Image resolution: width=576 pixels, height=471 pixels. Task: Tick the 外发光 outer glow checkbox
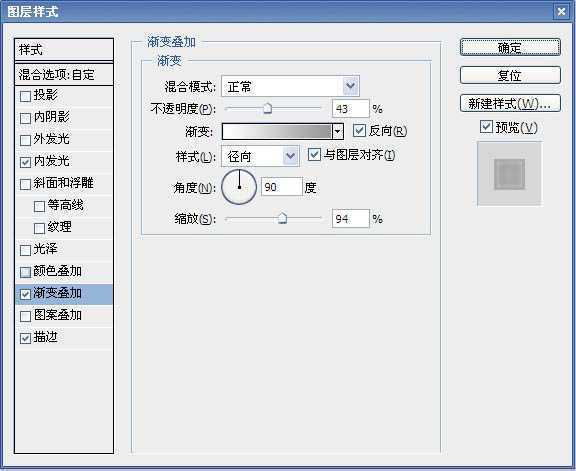25,140
